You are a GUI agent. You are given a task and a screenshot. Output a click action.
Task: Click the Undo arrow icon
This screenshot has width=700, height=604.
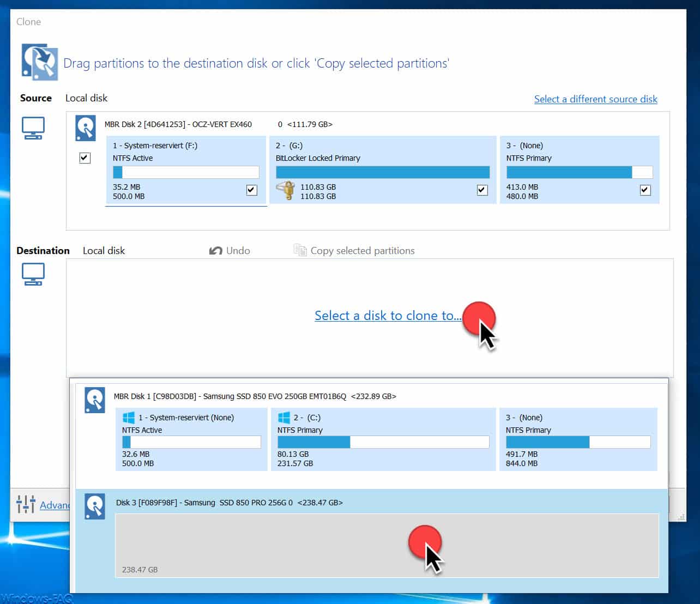(215, 251)
